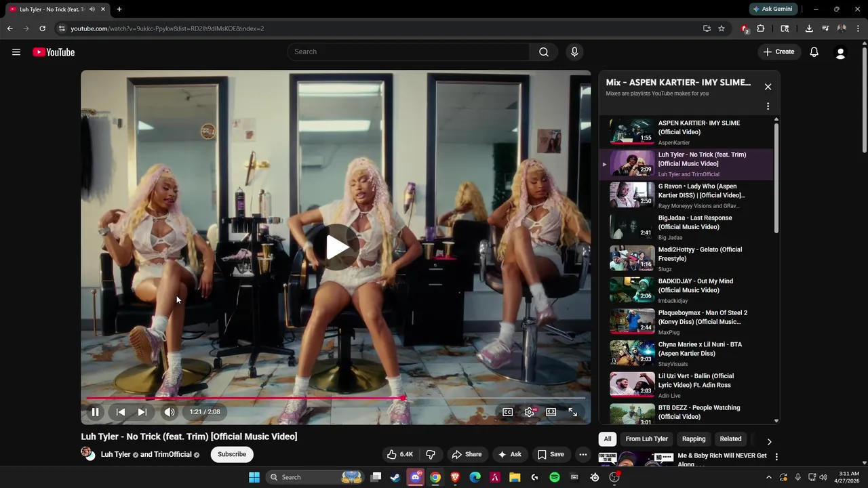The image size is (868, 488).
Task: Enter full screen mode
Action: (573, 411)
